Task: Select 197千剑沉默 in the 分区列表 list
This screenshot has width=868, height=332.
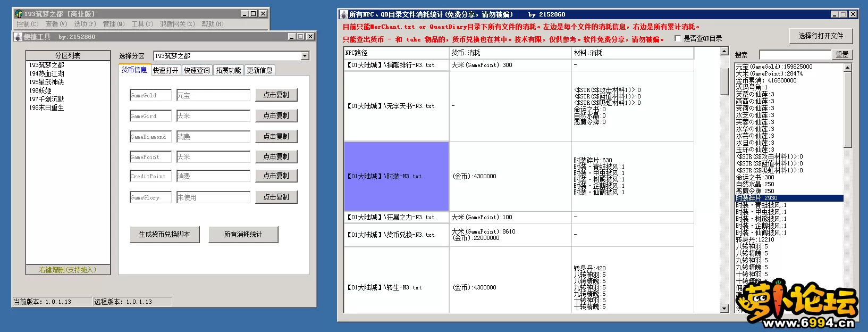Action: [x=68, y=99]
